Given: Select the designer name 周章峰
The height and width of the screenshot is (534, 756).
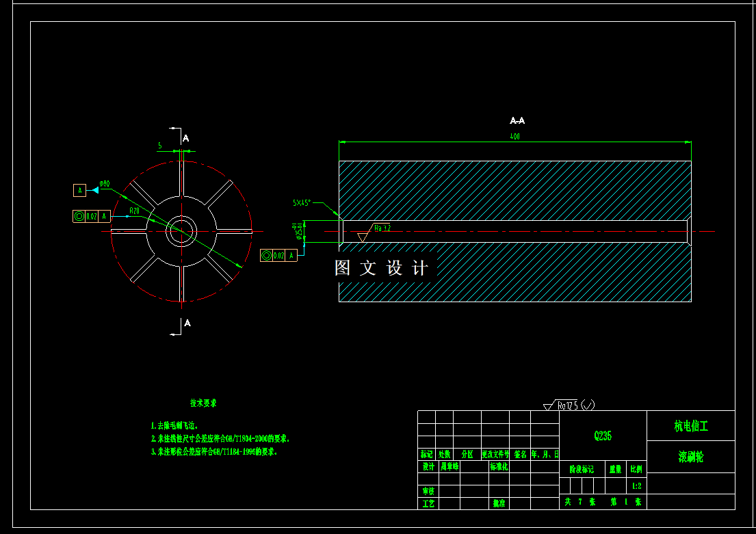Looking at the screenshot, I should (x=450, y=466).
